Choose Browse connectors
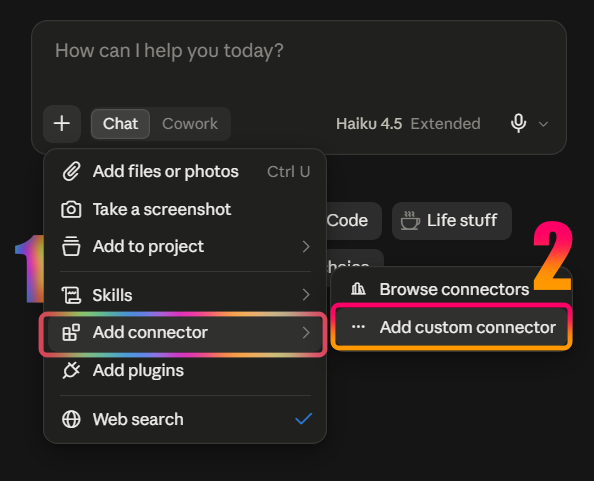 click(x=451, y=289)
